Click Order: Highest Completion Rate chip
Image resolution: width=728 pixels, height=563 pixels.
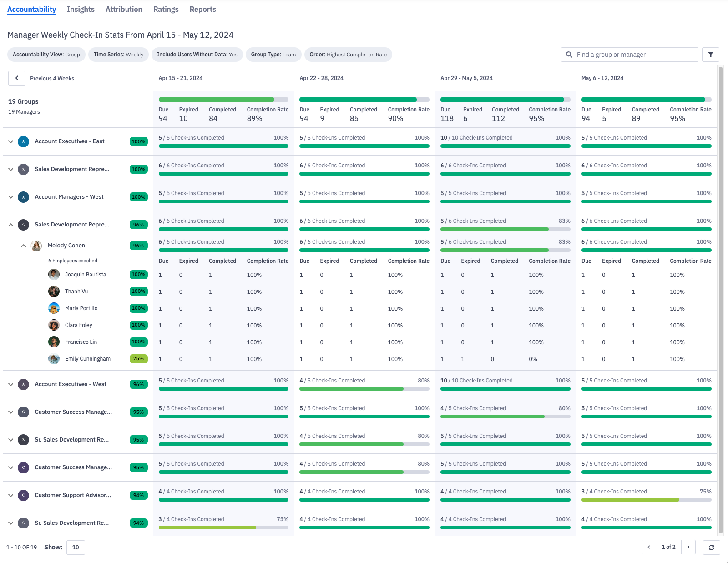coord(348,55)
